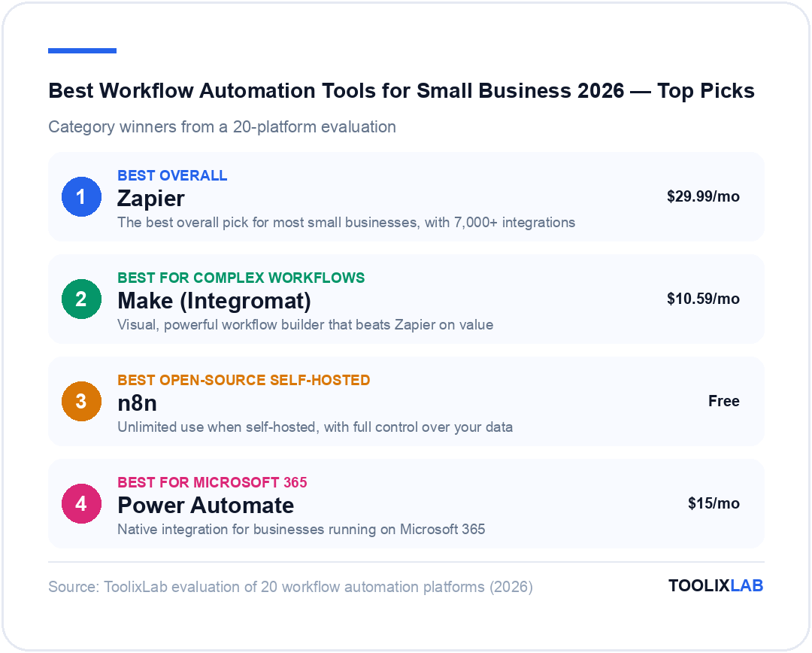Click the green number 2 badge
Image resolution: width=812 pixels, height=653 pixels.
point(81,299)
